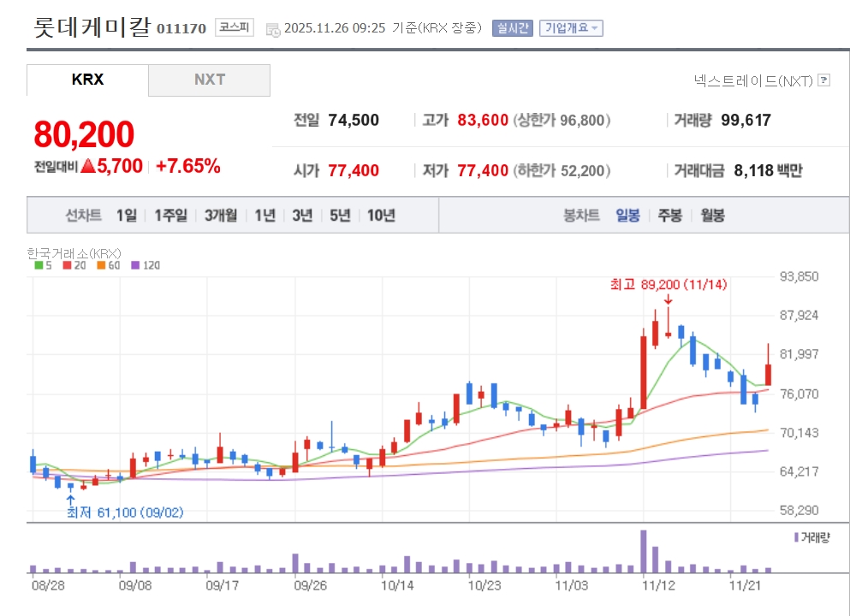Toggle the 실시간 real-time button
The height and width of the screenshot is (616, 850).
pos(513,27)
